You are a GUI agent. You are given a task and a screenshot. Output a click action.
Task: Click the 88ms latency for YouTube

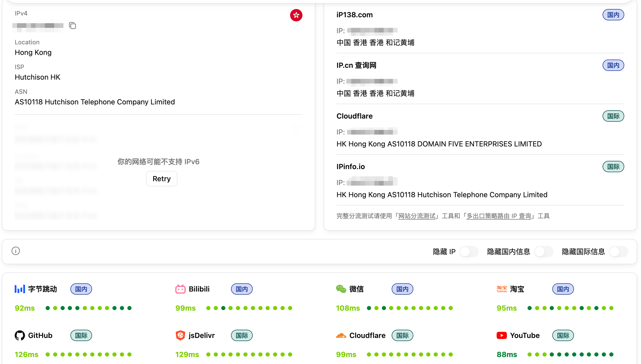[x=507, y=354]
